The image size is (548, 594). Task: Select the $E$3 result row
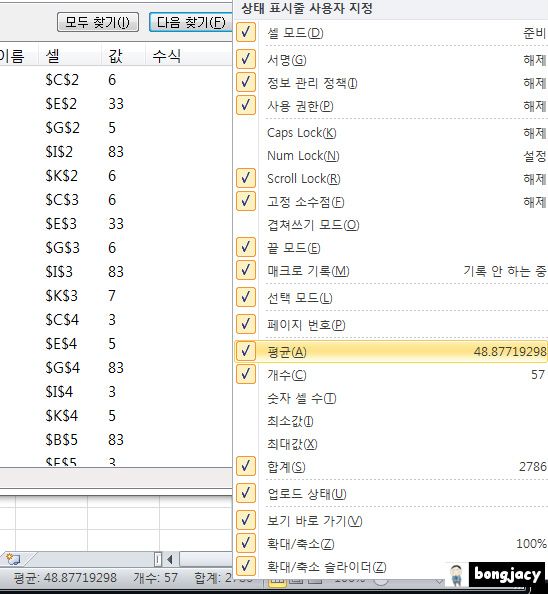tap(116, 224)
